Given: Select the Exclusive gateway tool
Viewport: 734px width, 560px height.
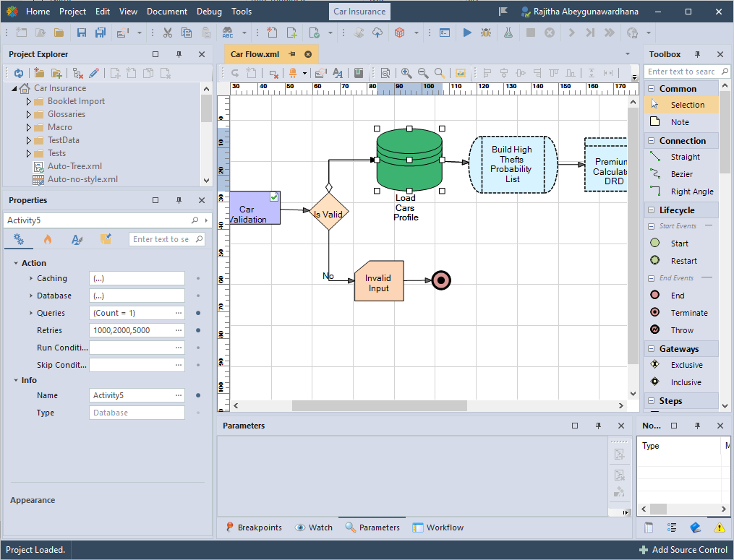Looking at the screenshot, I should point(681,365).
